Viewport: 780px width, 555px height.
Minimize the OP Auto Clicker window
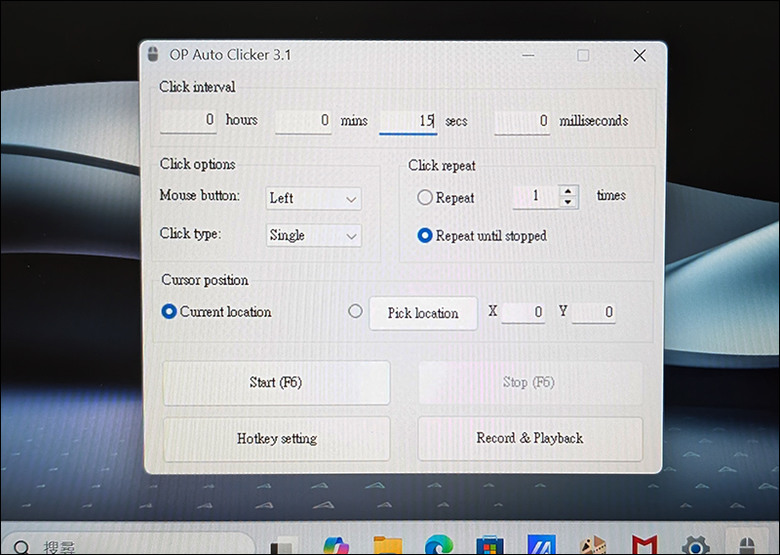pos(528,55)
